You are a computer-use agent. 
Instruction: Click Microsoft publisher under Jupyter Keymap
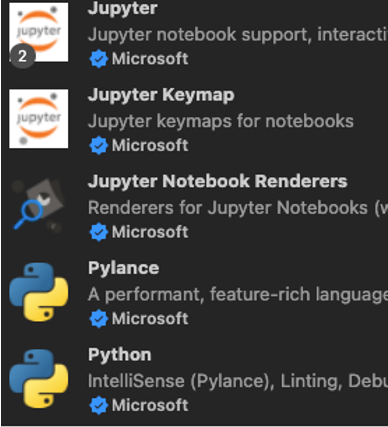pyautogui.click(x=150, y=146)
